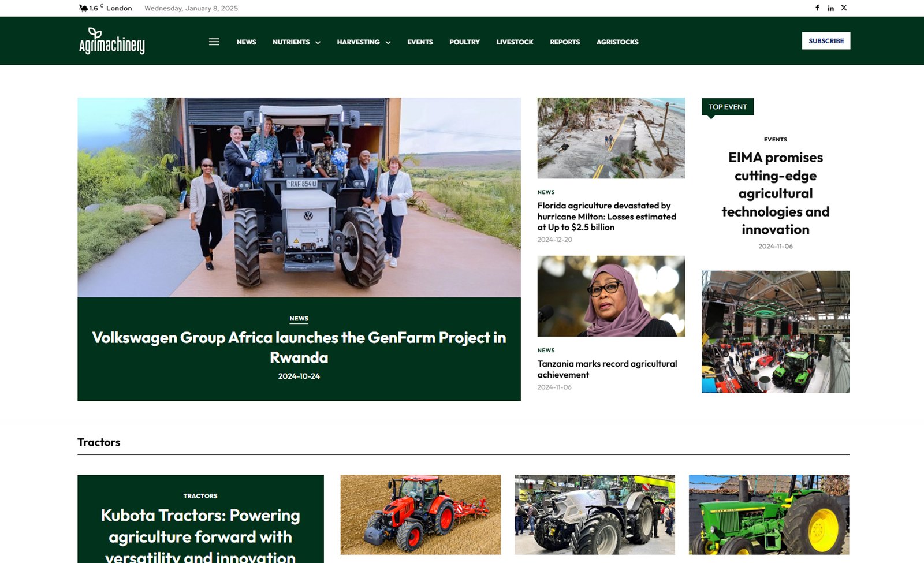Click the Wednesday, January 8, 2025 date
This screenshot has width=924, height=563.
[x=191, y=8]
